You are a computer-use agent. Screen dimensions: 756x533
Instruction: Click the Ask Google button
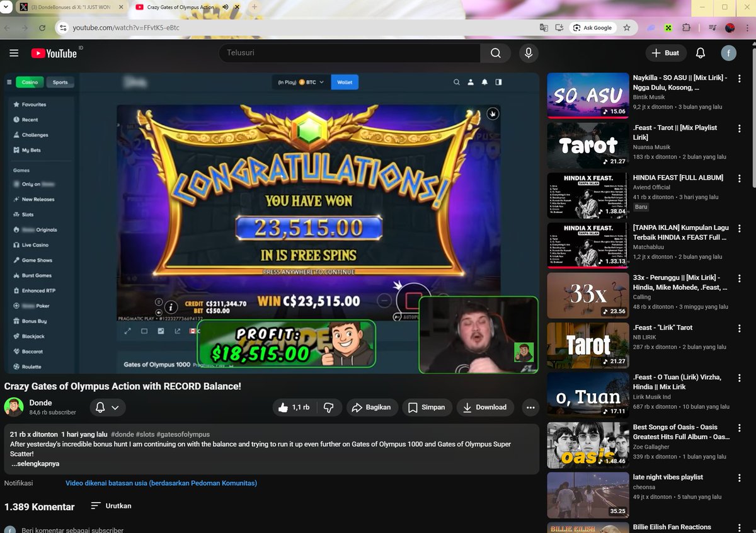(592, 28)
